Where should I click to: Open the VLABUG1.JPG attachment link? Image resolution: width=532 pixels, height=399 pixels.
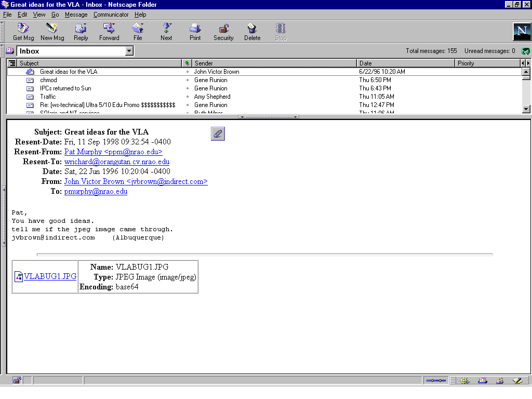[50, 276]
